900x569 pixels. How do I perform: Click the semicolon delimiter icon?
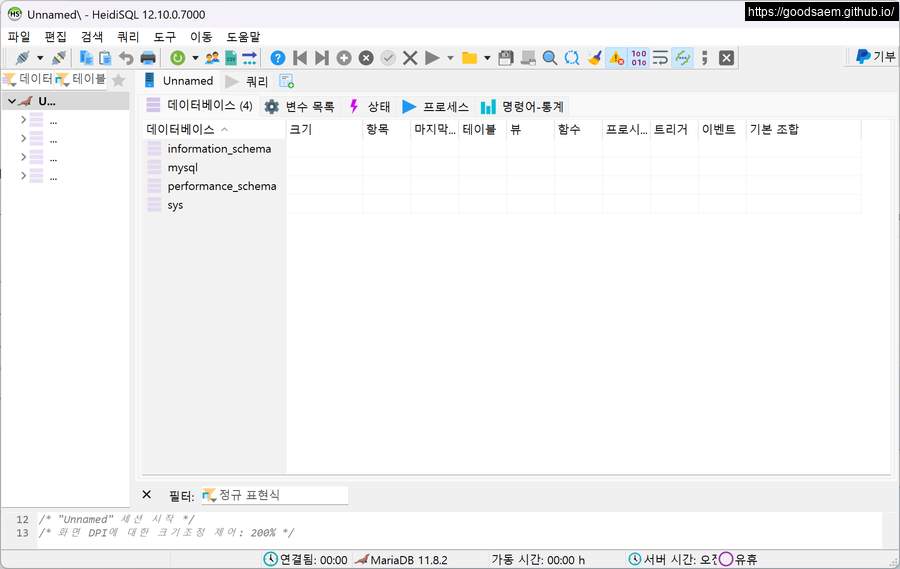point(704,58)
